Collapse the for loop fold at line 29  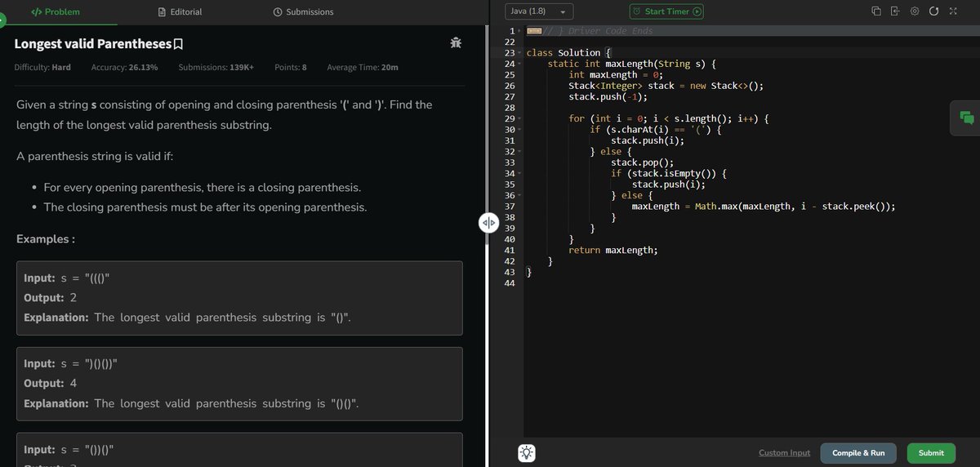[x=519, y=119]
